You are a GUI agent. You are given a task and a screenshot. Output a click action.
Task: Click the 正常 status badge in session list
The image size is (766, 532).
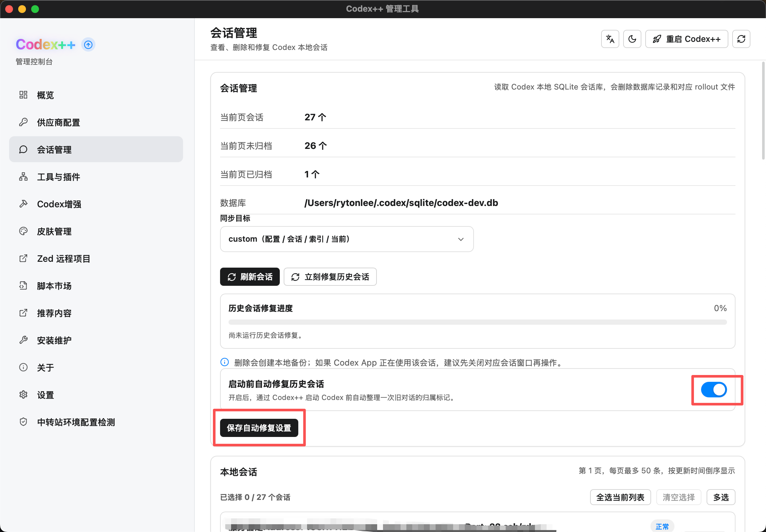coord(662,527)
